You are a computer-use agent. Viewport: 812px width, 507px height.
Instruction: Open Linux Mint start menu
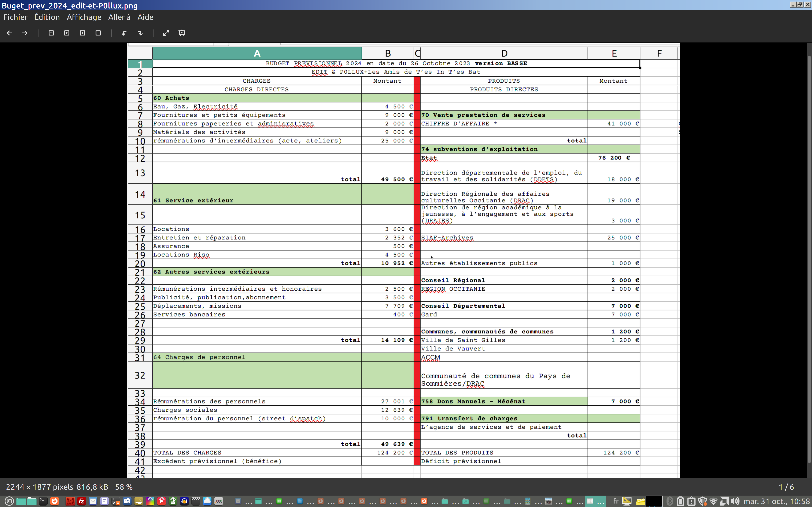[9, 501]
